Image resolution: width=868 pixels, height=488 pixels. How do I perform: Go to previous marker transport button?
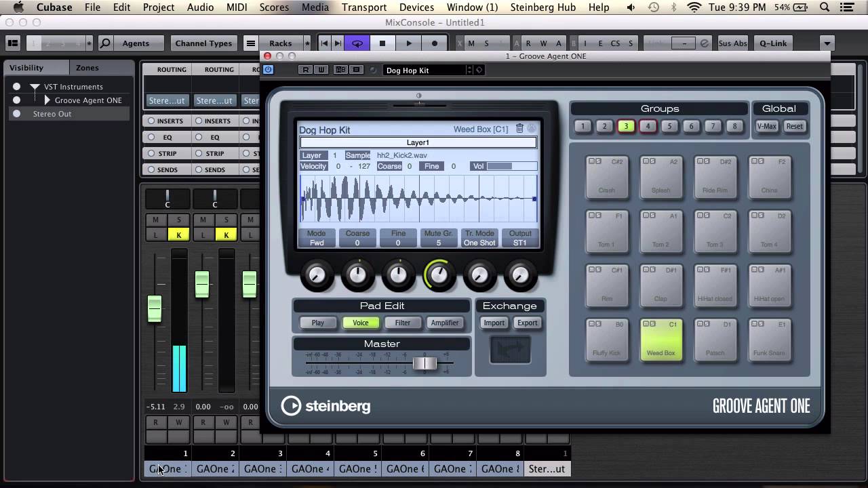coord(324,43)
